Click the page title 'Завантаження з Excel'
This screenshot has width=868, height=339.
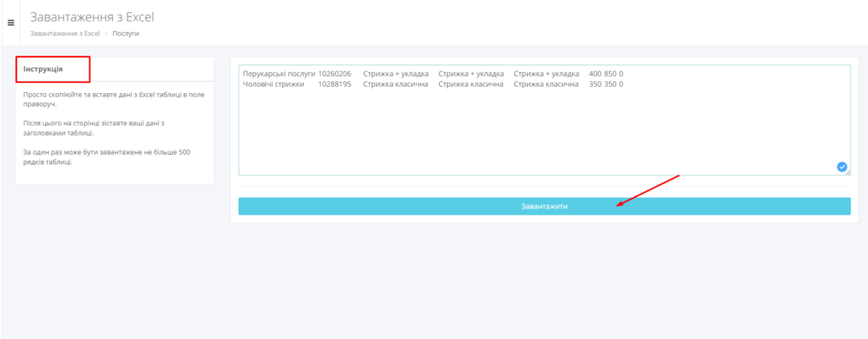click(x=92, y=17)
